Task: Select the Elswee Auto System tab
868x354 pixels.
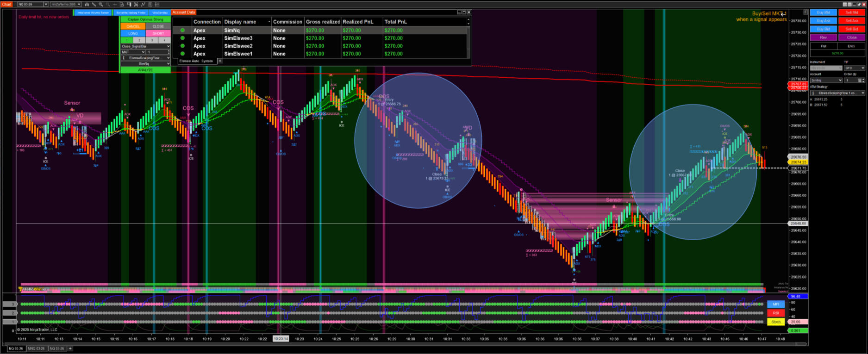Action: coord(196,61)
